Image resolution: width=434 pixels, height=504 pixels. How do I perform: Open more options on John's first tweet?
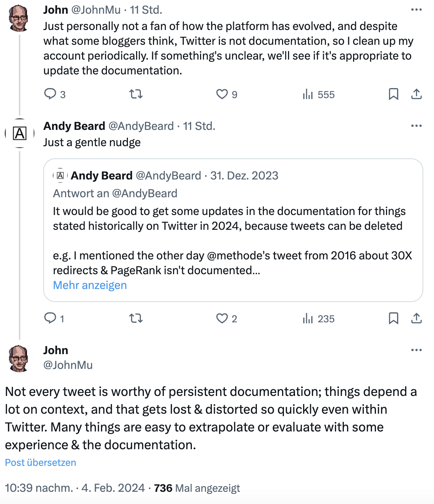[x=416, y=10]
